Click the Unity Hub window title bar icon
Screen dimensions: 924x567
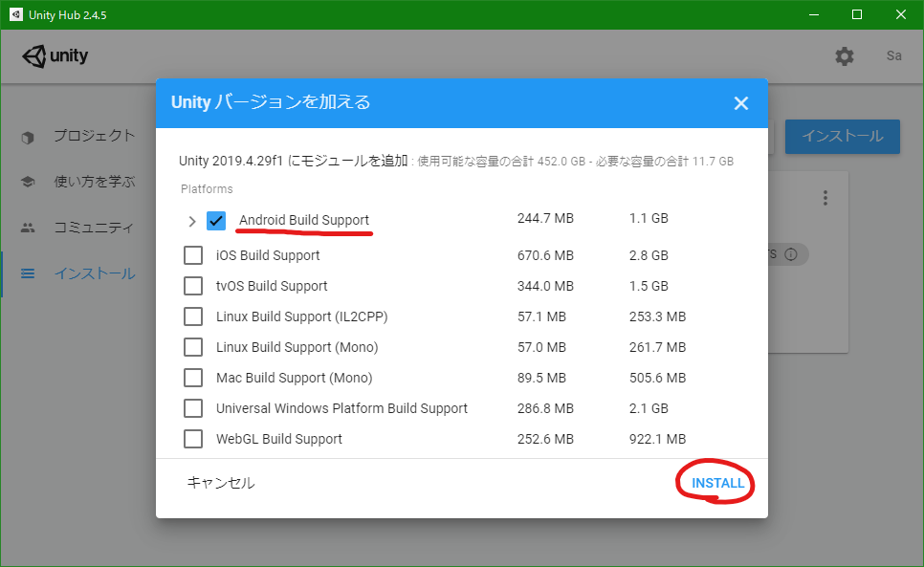16,14
